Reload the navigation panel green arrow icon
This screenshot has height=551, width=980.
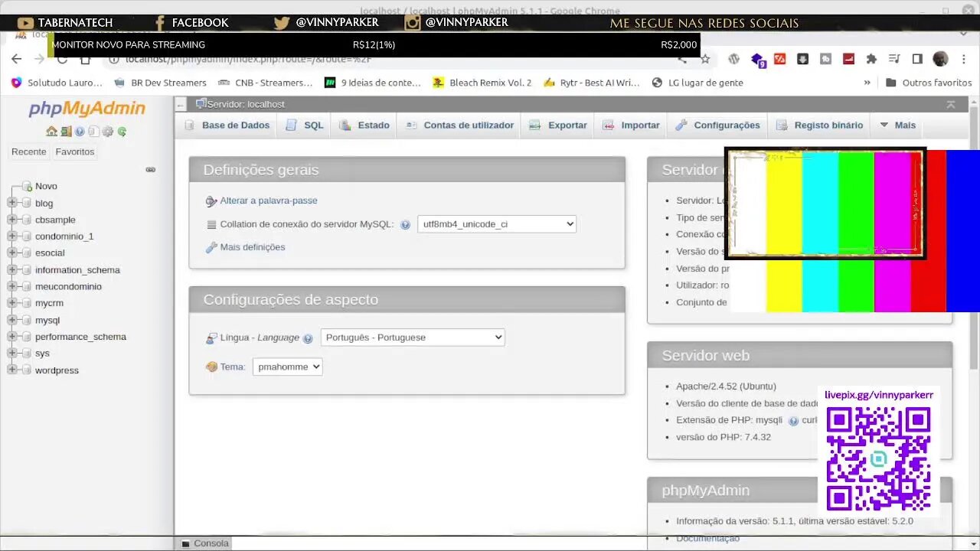click(122, 132)
